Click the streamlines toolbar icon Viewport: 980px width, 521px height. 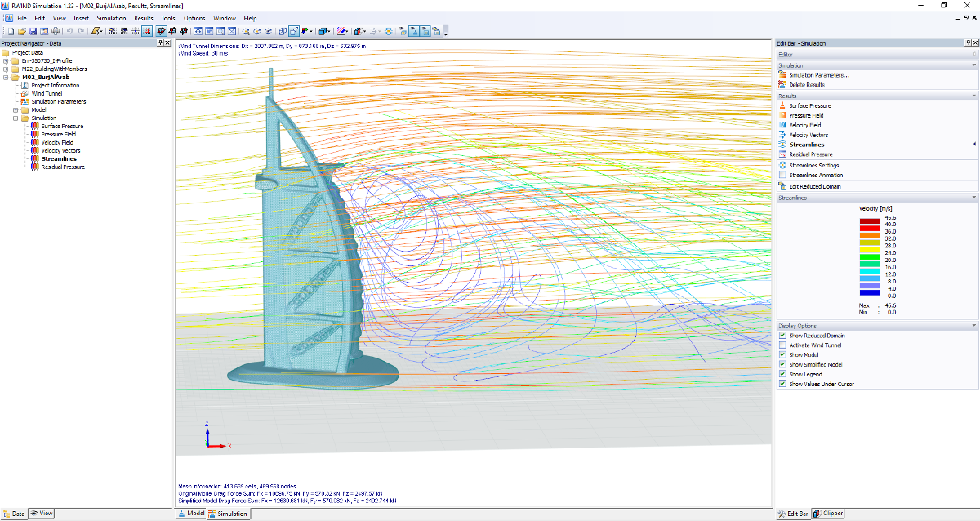pyautogui.click(x=389, y=31)
